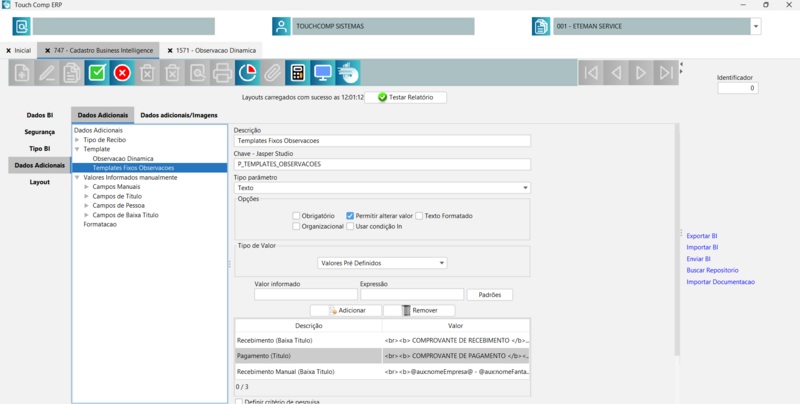
Task: Click the paperclip attachment icon
Action: coord(272,72)
